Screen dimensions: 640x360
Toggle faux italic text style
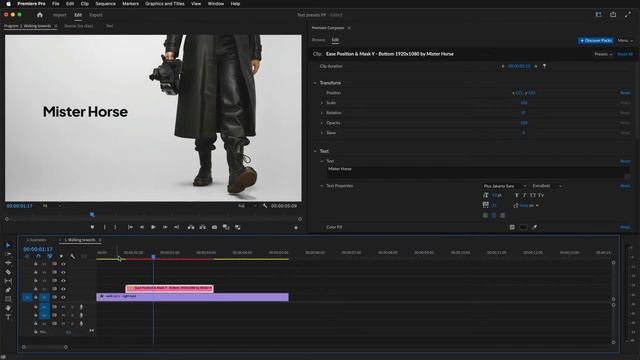point(524,196)
